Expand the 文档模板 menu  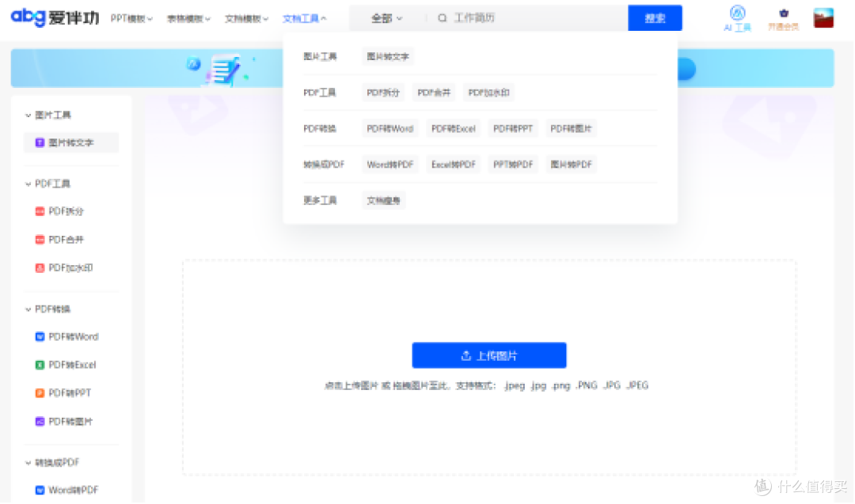246,18
